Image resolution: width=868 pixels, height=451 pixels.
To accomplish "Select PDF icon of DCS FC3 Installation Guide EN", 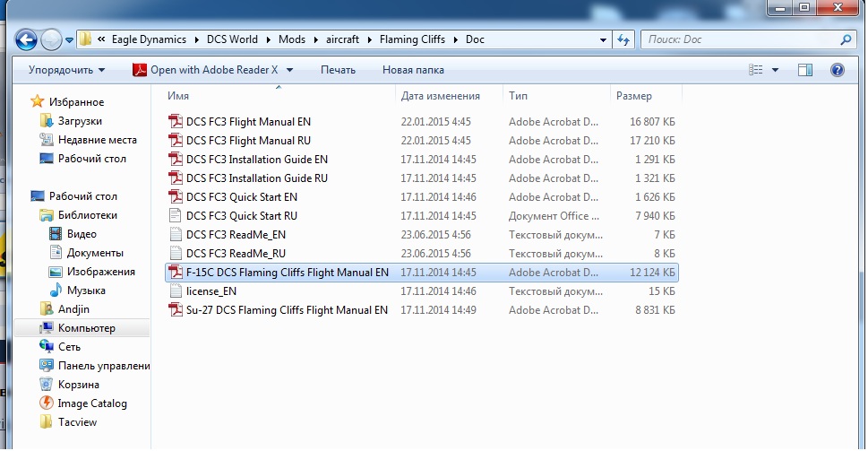I will pos(176,159).
